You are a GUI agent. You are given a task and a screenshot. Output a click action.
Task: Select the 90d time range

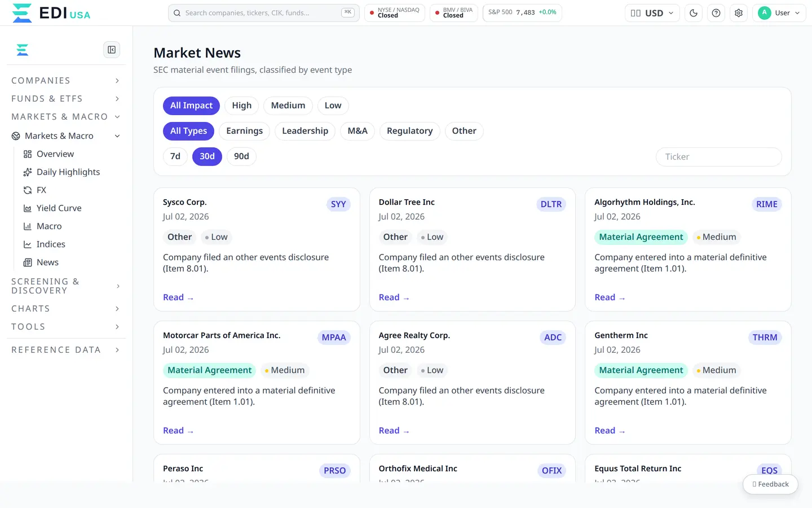click(241, 156)
